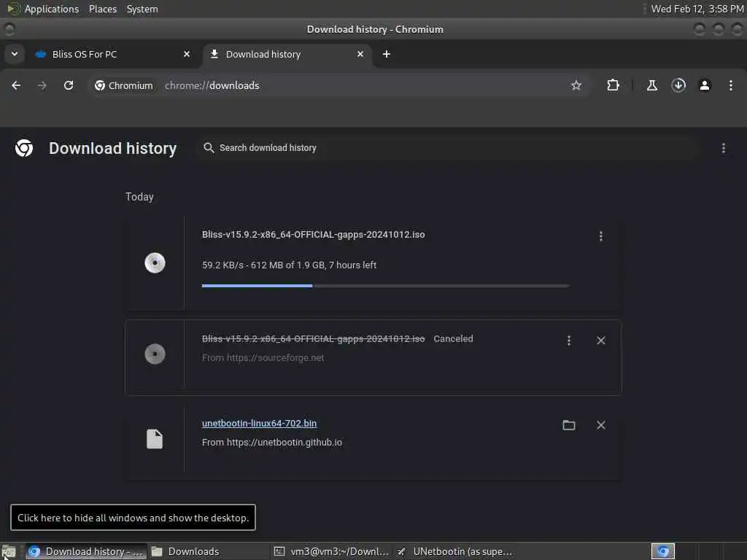Open the Chromium three-dot main menu
The width and height of the screenshot is (747, 560).
730,85
